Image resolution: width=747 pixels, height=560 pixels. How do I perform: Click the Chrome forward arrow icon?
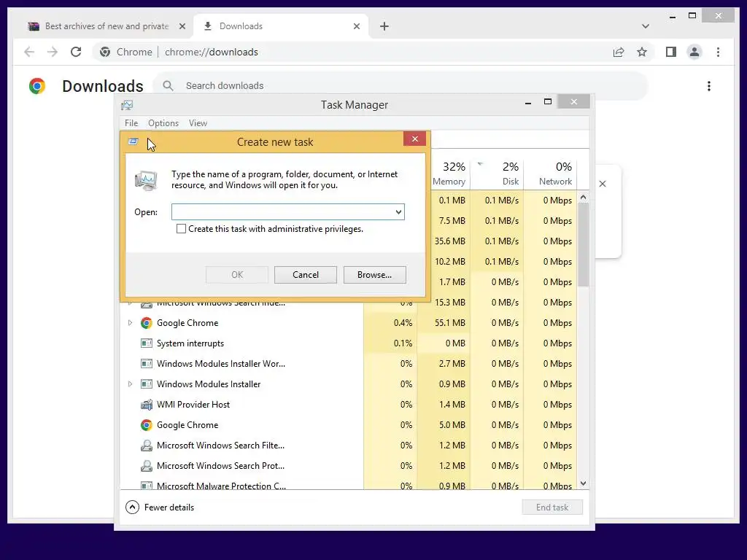(53, 52)
